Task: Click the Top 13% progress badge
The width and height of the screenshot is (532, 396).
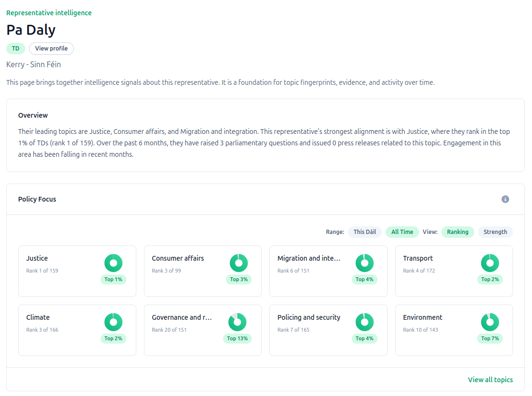Action: coord(237,338)
